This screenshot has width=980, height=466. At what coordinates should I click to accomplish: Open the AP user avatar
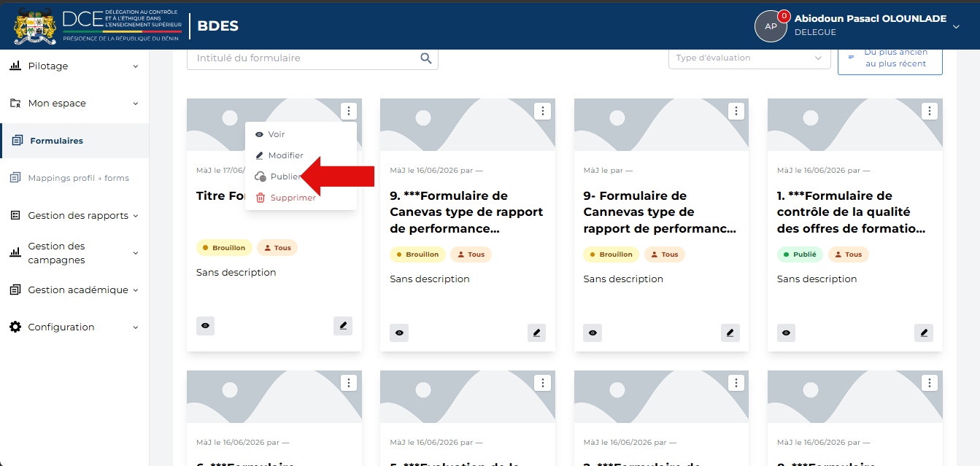(771, 26)
